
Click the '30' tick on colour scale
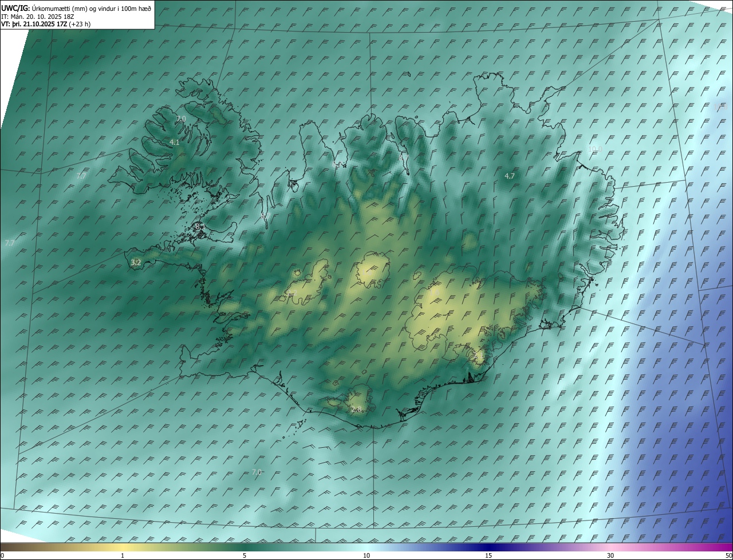coord(610,555)
